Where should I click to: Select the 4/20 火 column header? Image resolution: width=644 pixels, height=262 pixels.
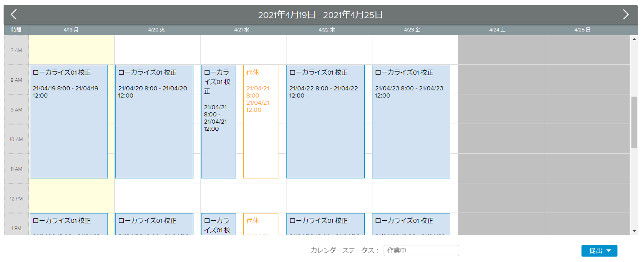[x=157, y=30]
